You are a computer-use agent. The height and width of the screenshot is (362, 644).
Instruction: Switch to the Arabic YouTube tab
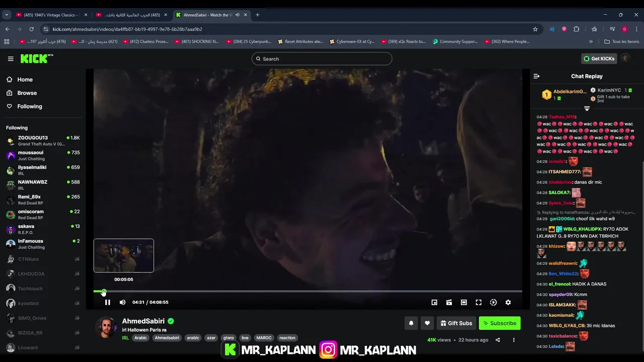pos(132,15)
